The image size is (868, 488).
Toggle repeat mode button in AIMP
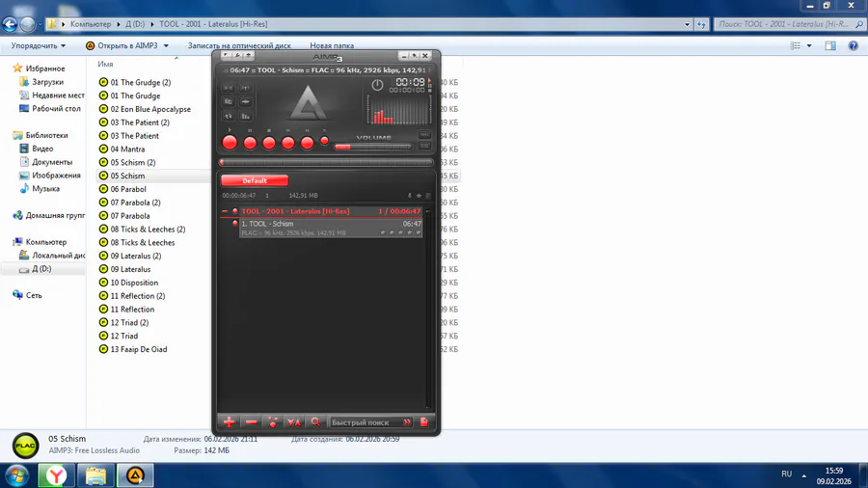tap(228, 116)
